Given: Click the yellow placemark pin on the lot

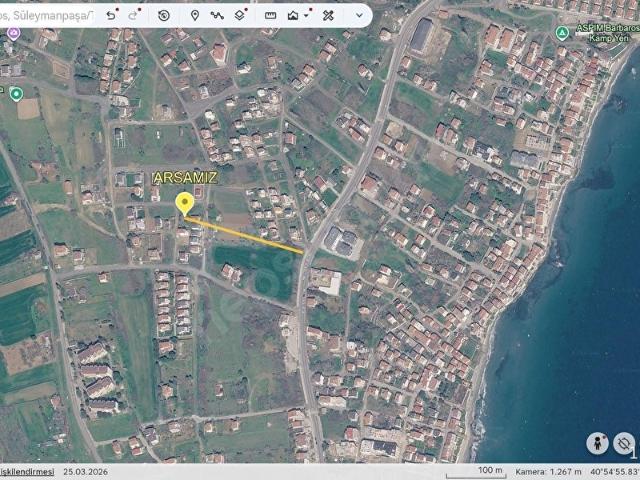Looking at the screenshot, I should [x=185, y=203].
